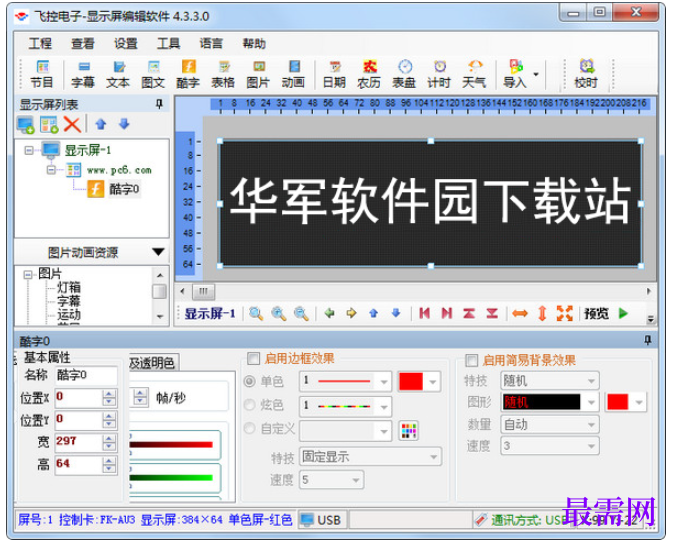Image resolution: width=674 pixels, height=543 pixels.
Task: Open the 查看 menu
Action: tap(83, 43)
